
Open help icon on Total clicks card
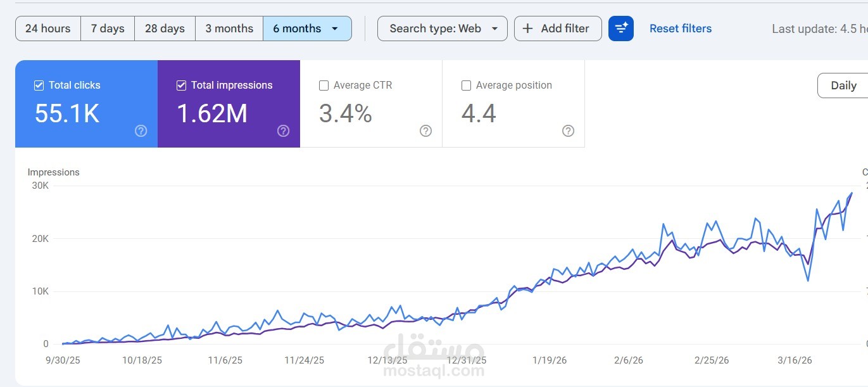141,130
